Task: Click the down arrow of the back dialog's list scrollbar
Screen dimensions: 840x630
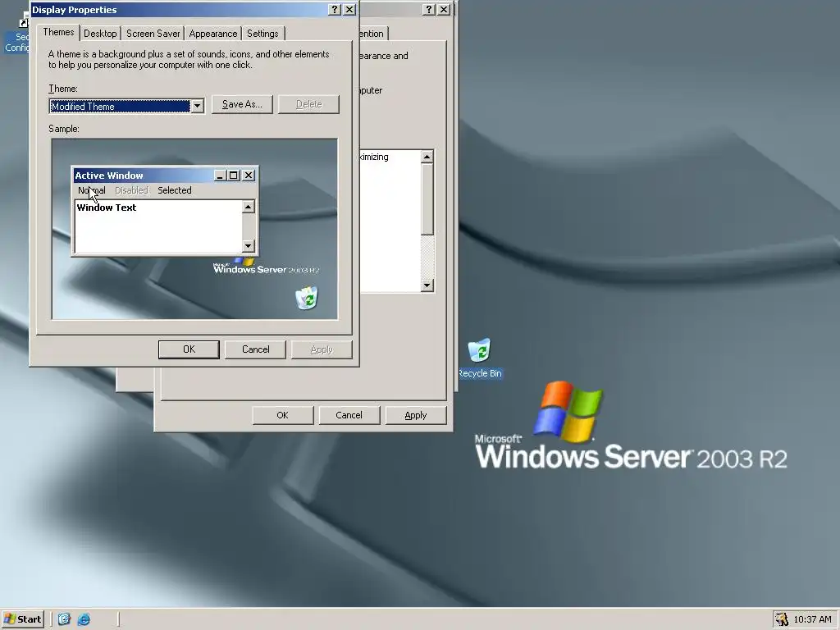Action: click(427, 285)
